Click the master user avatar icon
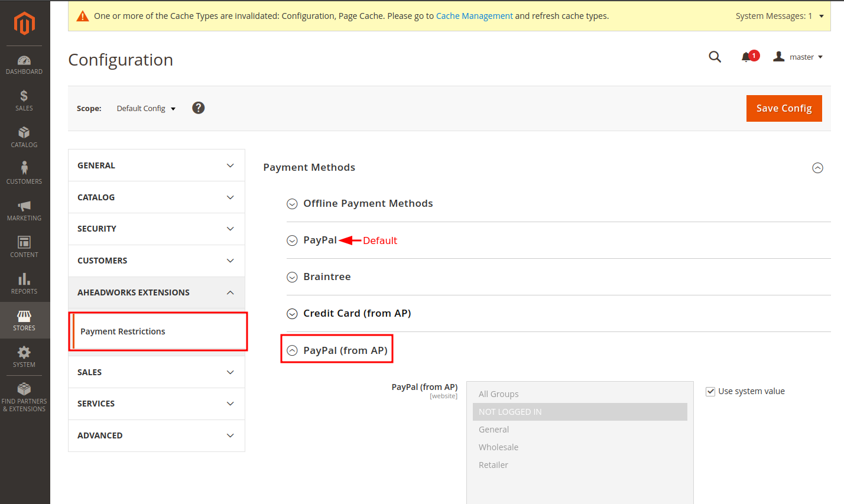The image size is (844, 504). [x=779, y=57]
